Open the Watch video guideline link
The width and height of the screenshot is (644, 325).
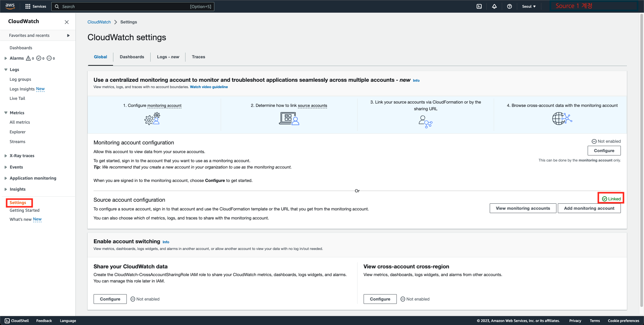209,87
